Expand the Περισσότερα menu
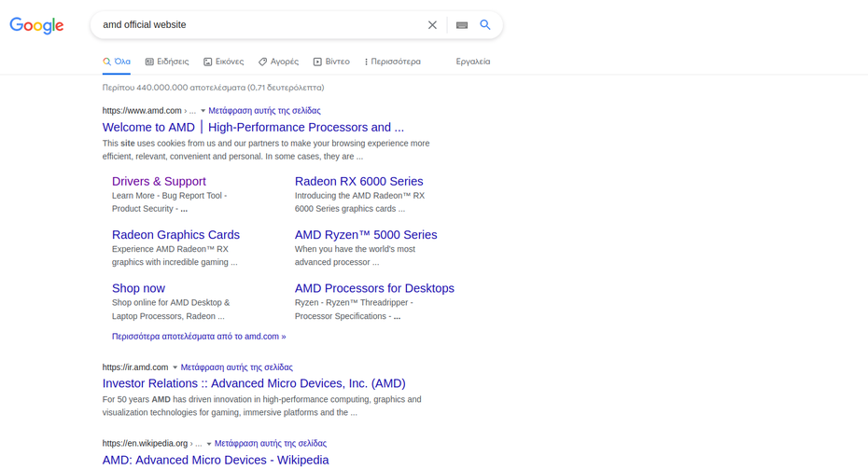 (x=393, y=62)
